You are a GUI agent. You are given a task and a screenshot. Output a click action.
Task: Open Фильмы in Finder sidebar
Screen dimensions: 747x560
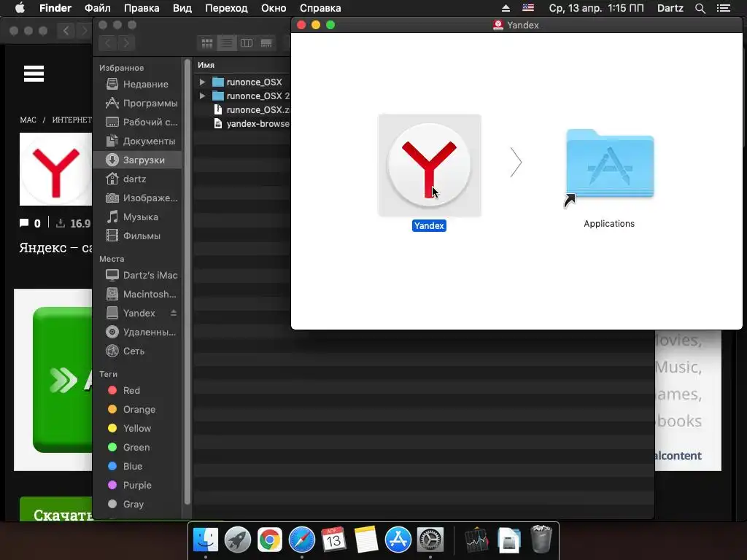(137, 236)
